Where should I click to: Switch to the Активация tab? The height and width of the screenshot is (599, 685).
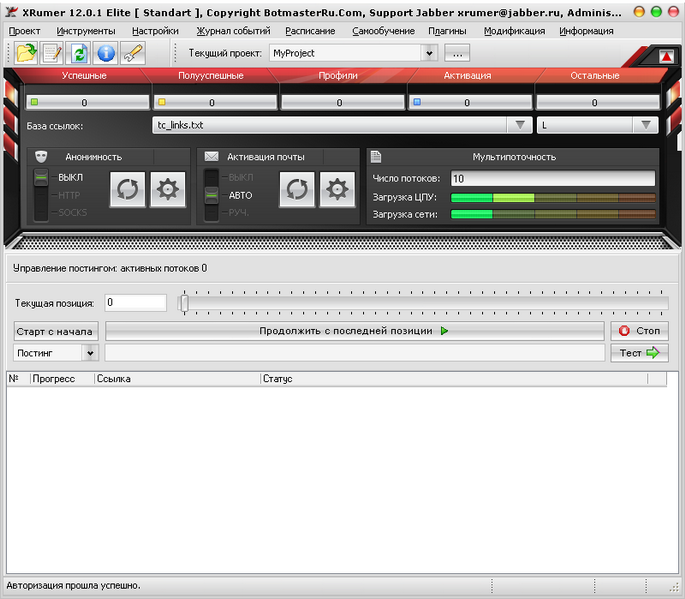pos(467,76)
